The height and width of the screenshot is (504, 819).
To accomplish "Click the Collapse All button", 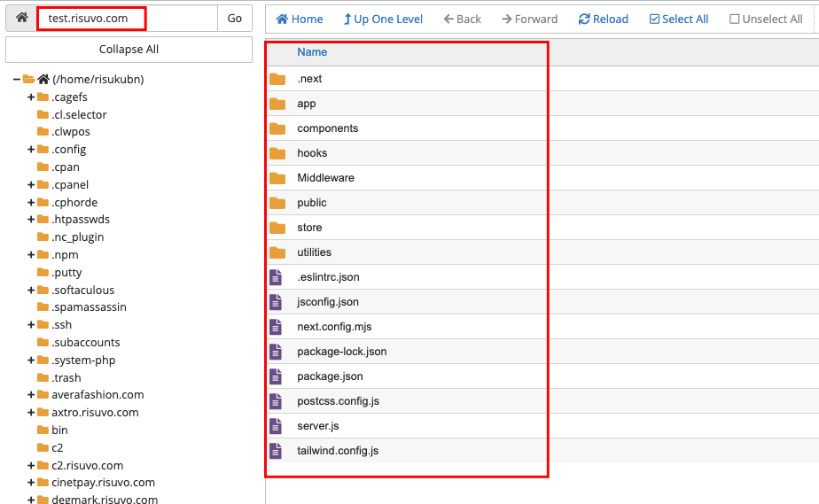I will click(x=129, y=50).
